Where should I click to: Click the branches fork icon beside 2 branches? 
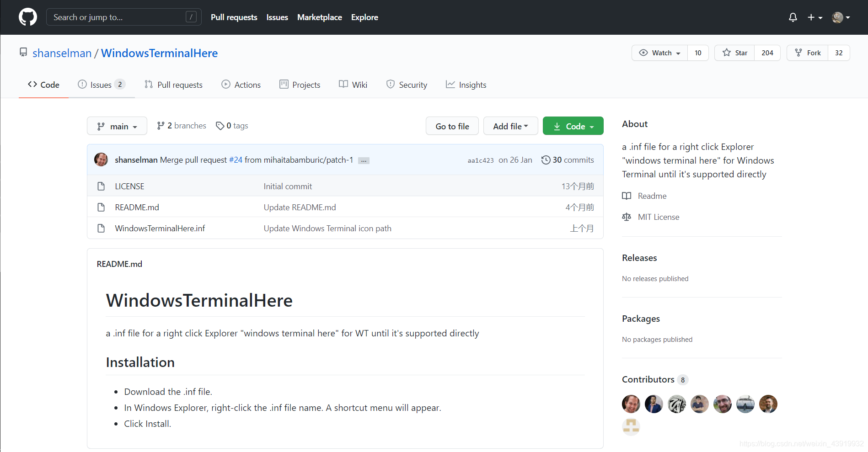tap(161, 125)
